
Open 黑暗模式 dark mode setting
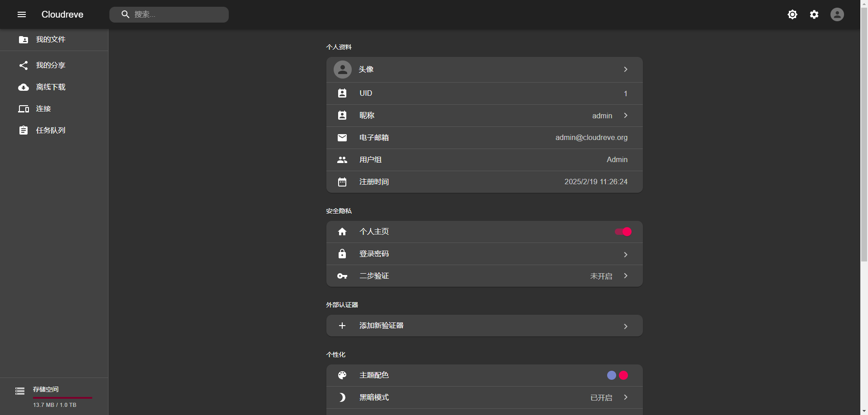[x=484, y=397]
